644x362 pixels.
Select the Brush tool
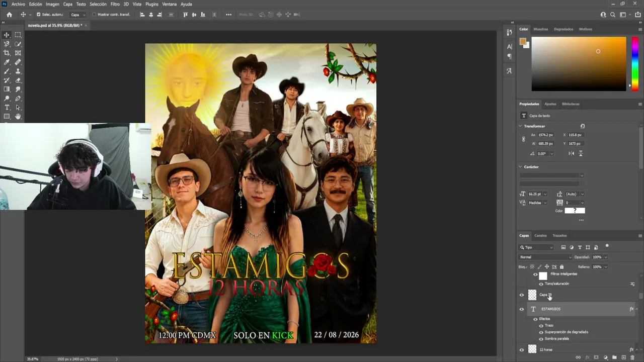coord(7,71)
